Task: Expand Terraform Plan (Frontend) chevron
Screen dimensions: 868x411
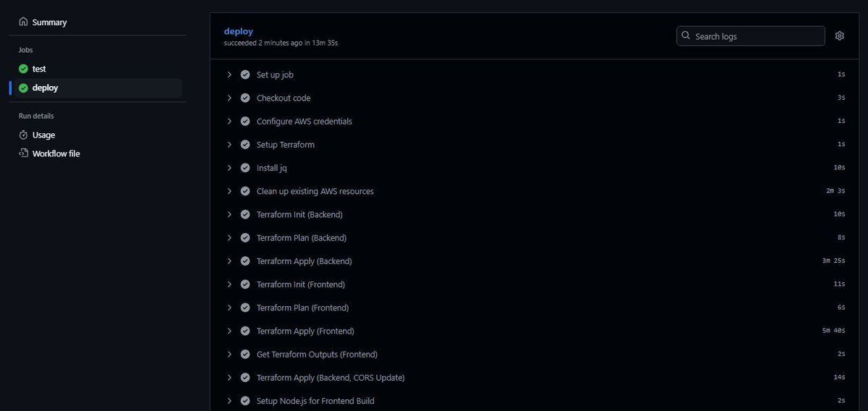Action: pos(229,308)
